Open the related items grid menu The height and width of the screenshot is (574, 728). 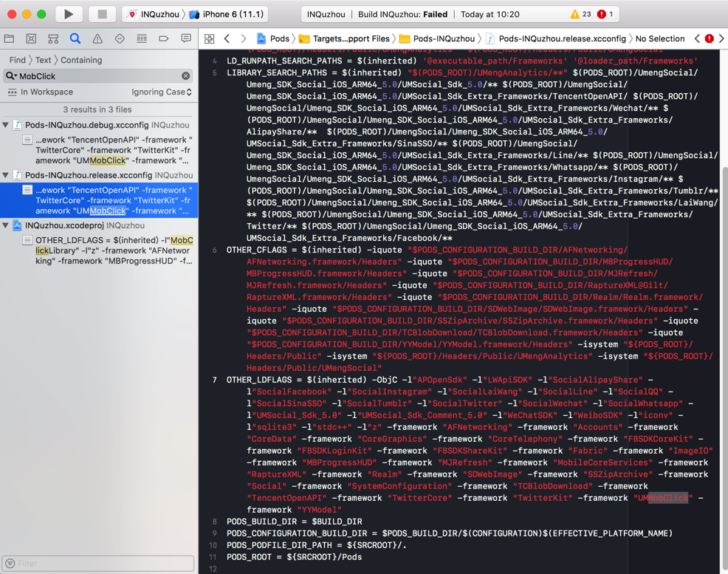(210, 38)
